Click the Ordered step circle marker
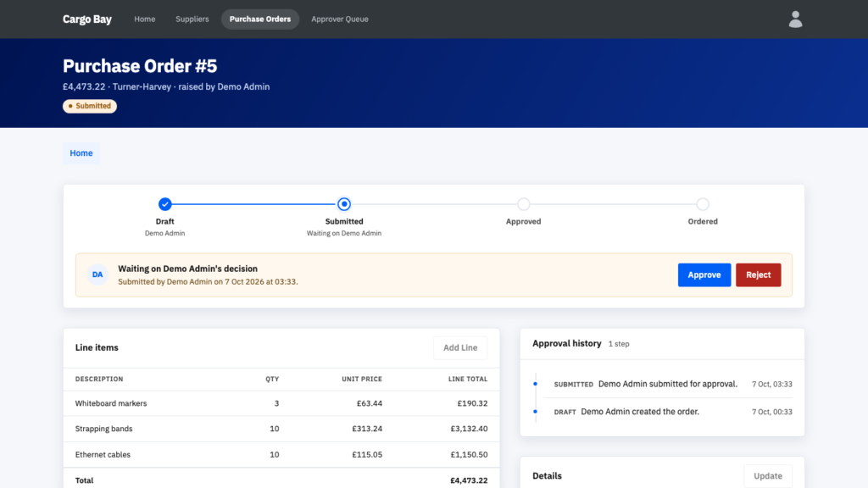Image resolution: width=868 pixels, height=488 pixels. 703,204
